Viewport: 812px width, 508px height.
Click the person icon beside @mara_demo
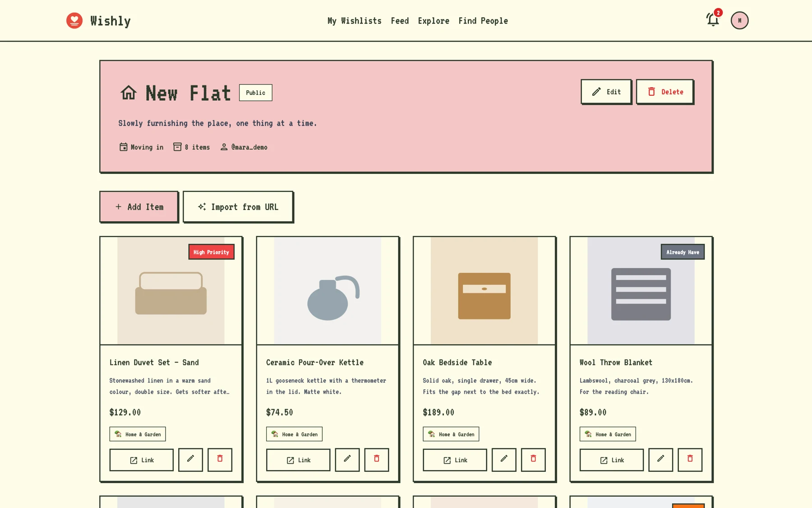224,147
